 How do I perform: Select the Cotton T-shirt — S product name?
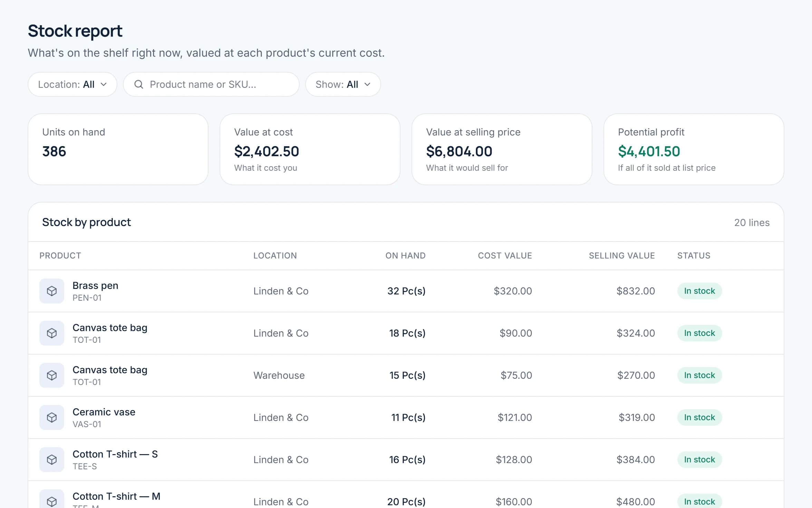tap(115, 454)
